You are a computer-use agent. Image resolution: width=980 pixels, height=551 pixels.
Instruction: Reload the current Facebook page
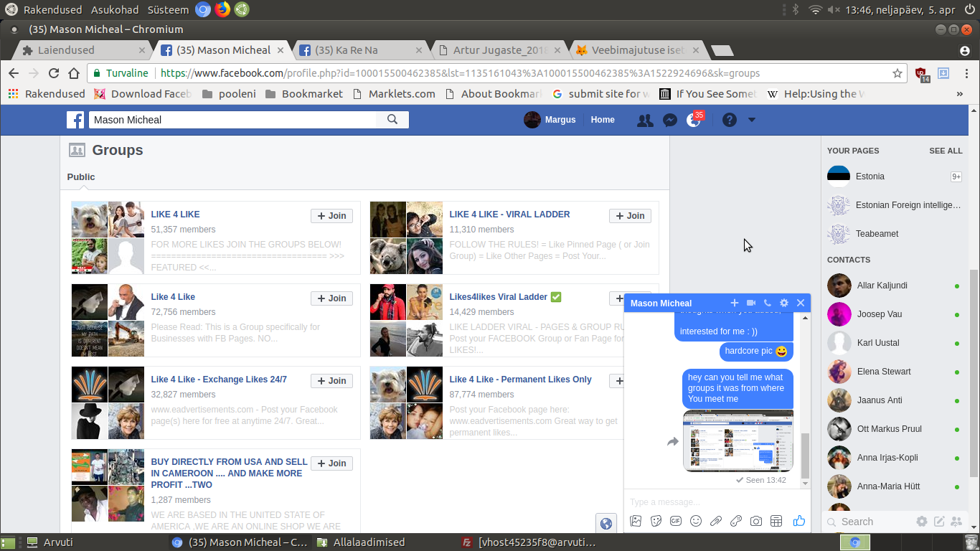tap(54, 73)
